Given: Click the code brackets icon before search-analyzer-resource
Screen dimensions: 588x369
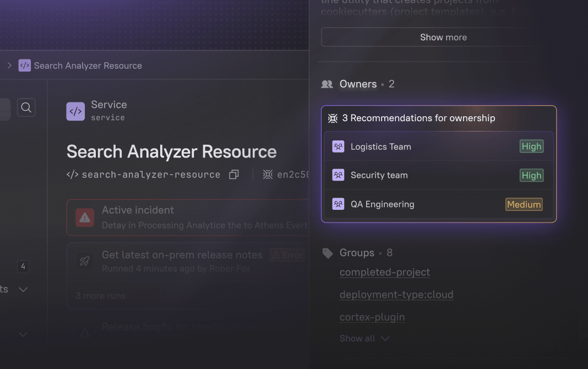Looking at the screenshot, I should (x=72, y=175).
